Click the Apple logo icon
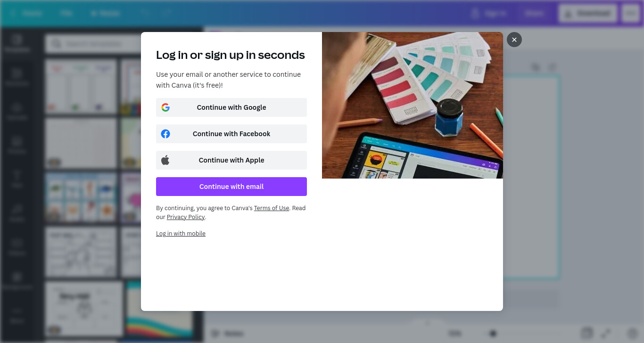This screenshot has height=343, width=644. 165,160
